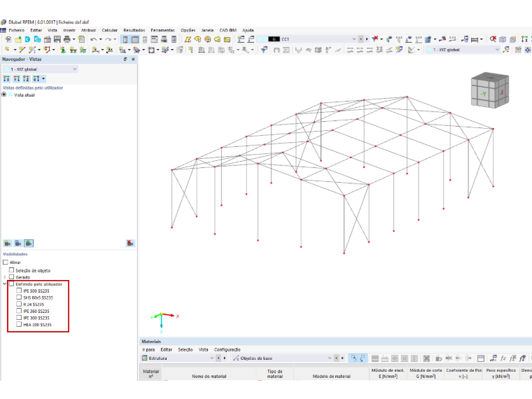Create a new model file icon
This screenshot has height=399, width=532.
tap(8, 39)
